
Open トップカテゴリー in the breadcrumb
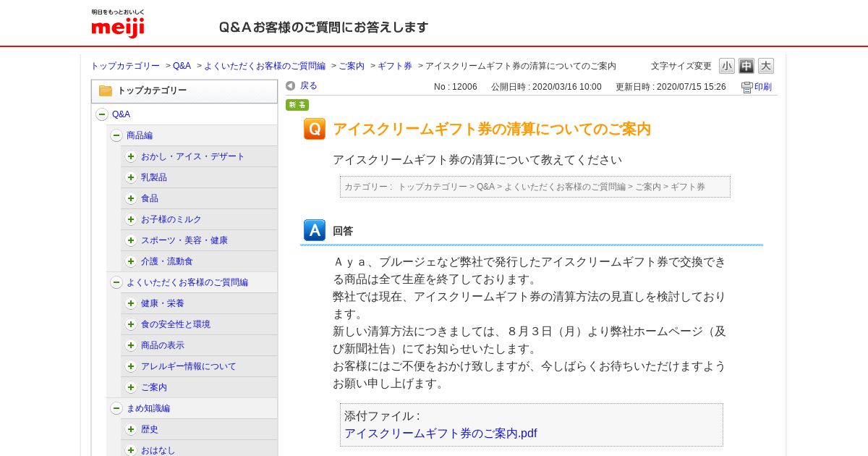pyautogui.click(x=125, y=66)
